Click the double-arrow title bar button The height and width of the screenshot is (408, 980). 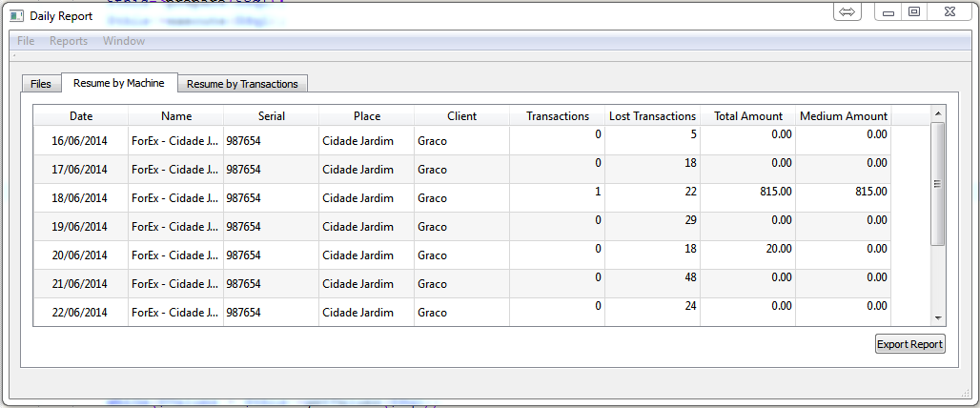point(847,12)
